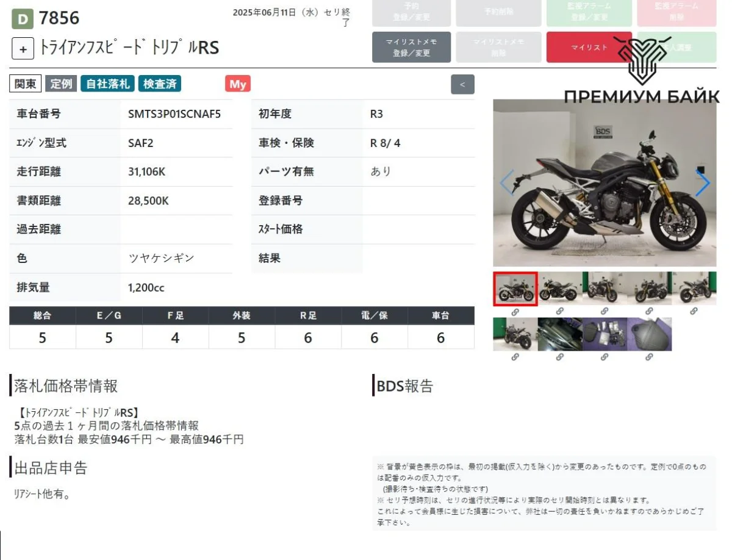The image size is (732, 560).
Task: Select the 関東 region tag
Action: 26,84
